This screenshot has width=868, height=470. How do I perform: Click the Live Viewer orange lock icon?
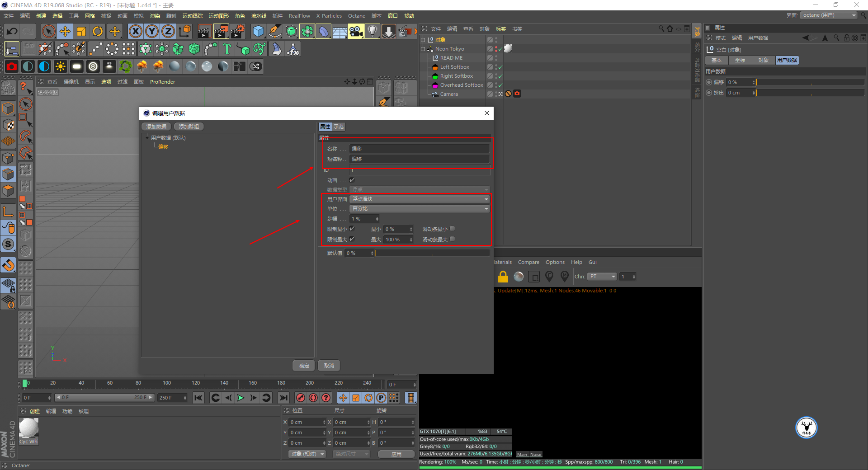[x=503, y=277]
